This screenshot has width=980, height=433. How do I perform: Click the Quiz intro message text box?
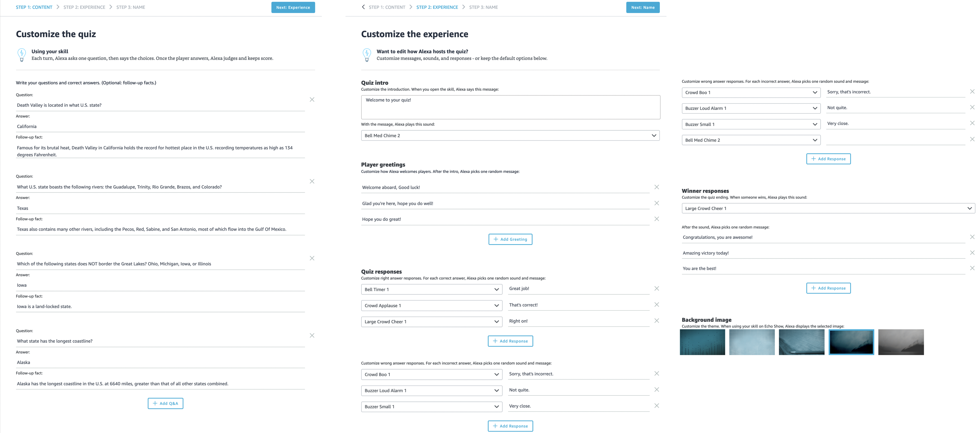tap(510, 107)
